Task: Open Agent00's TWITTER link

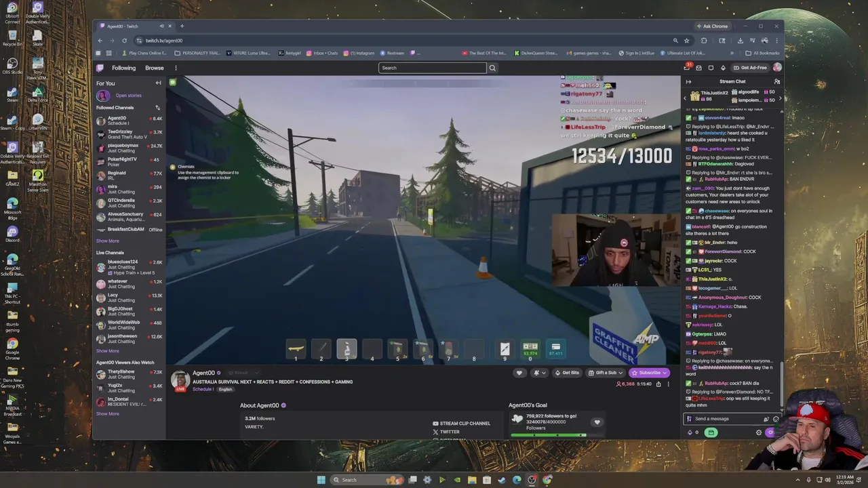Action: (x=446, y=432)
